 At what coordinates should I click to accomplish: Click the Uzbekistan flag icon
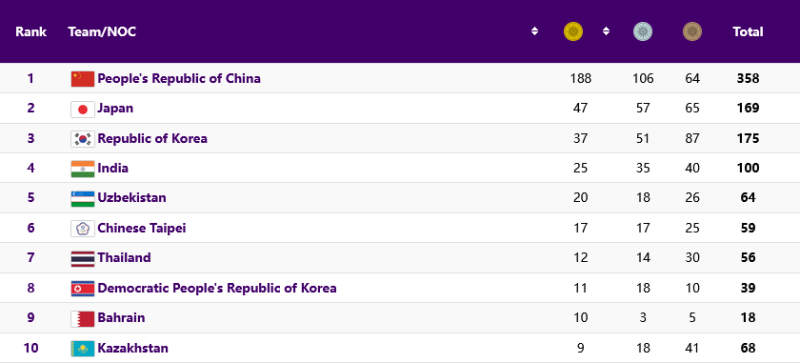tap(82, 199)
